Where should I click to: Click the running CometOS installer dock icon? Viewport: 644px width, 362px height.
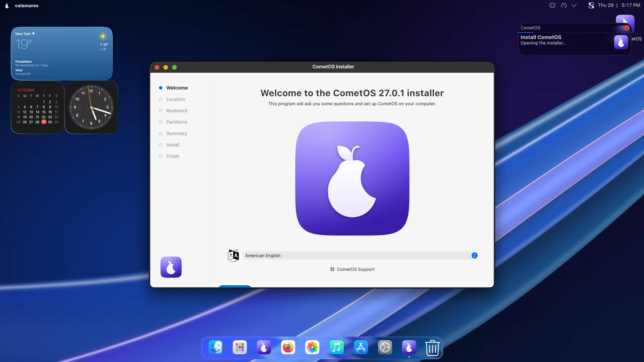click(409, 348)
